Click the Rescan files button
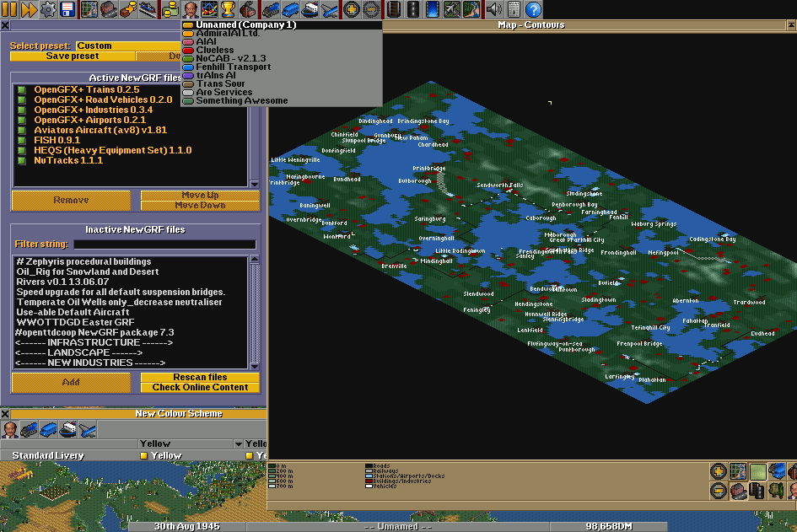Screen dimensions: 797x532 click(200, 377)
